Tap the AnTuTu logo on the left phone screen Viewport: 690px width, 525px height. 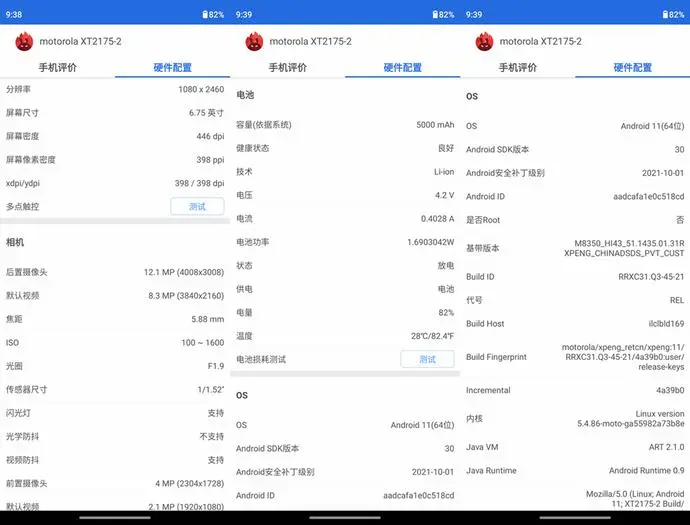(x=24, y=41)
